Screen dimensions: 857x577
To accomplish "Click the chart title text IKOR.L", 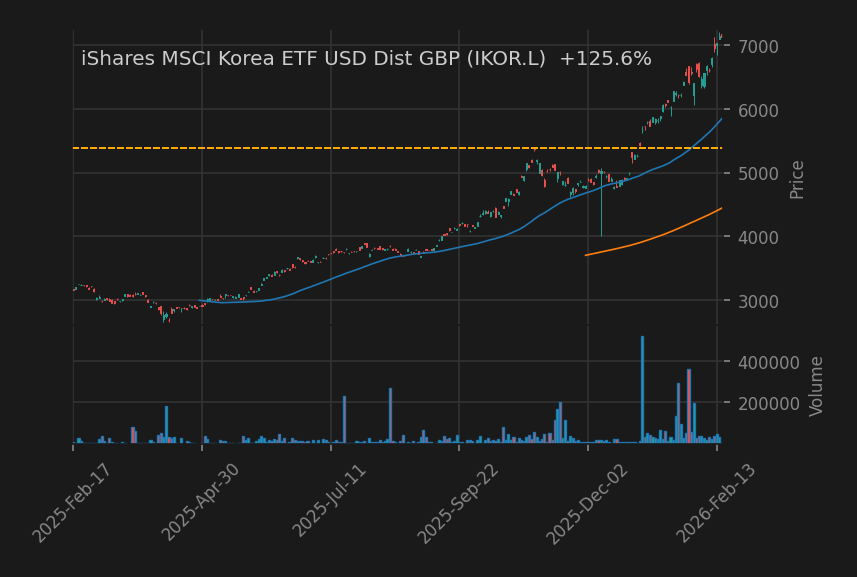I will 505,59.
